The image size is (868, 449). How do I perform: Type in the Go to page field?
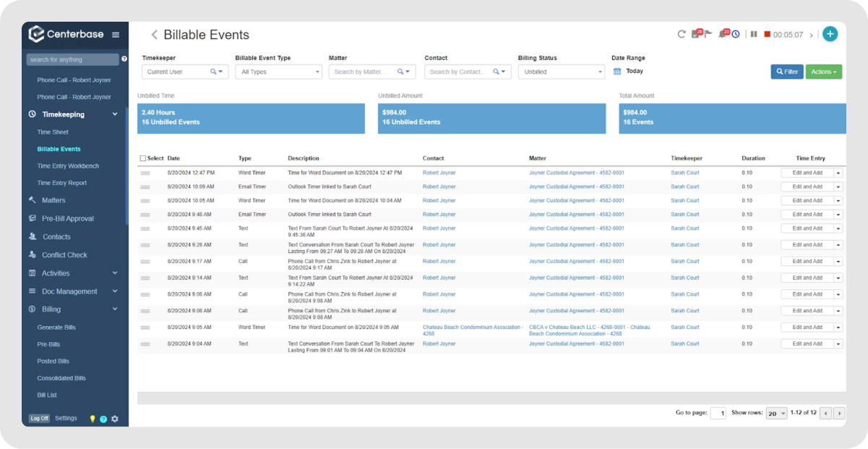pyautogui.click(x=718, y=412)
